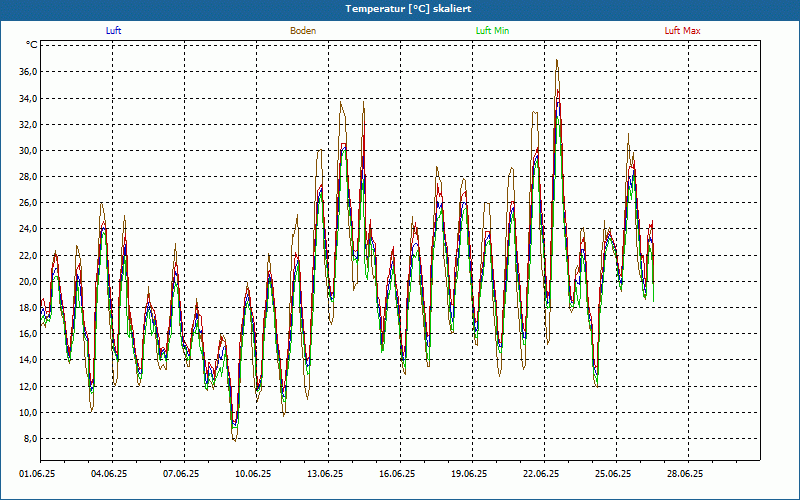Screen dimensions: 800x500
Task: Click the date label 28.06.25
Action: (684, 474)
